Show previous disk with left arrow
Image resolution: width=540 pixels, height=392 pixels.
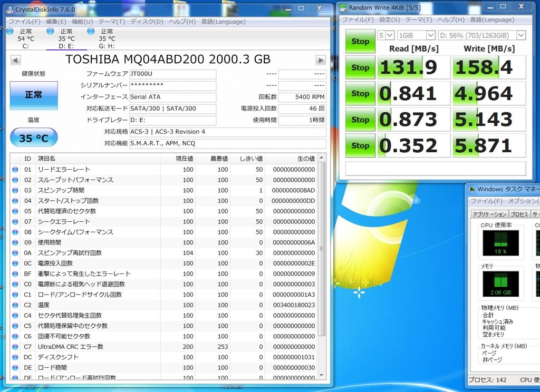click(15, 60)
